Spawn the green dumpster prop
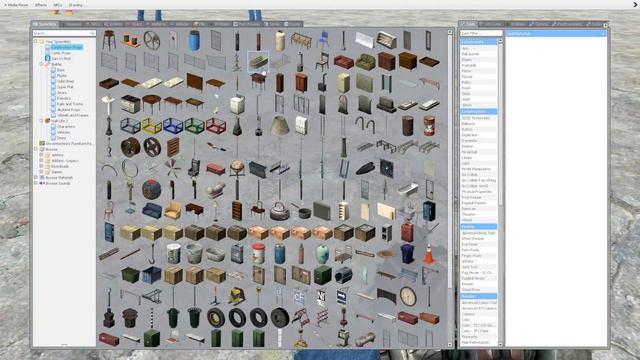The height and width of the screenshot is (360, 640). pyautogui.click(x=130, y=276)
